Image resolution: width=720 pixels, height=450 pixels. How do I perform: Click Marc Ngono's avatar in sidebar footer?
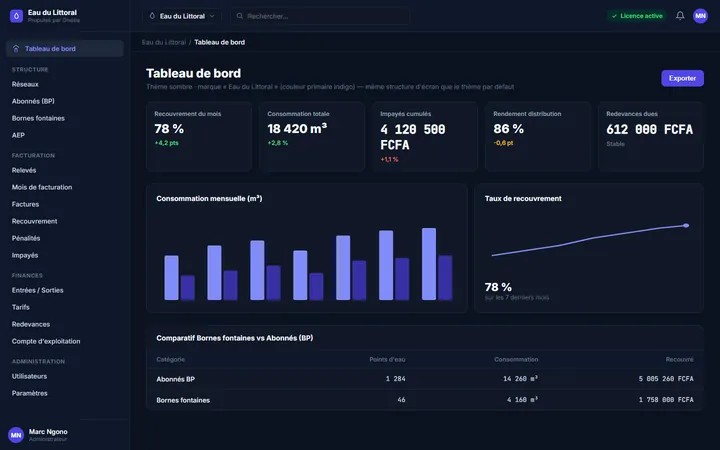click(x=16, y=434)
